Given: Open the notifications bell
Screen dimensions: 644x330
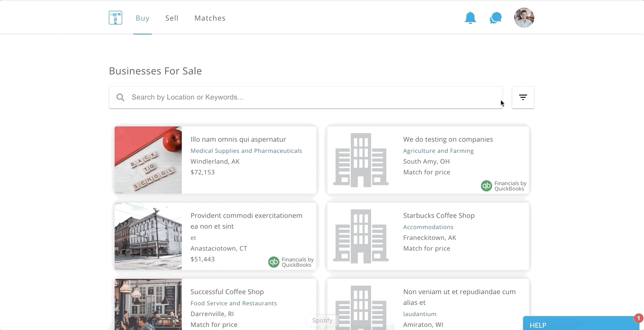Looking at the screenshot, I should pyautogui.click(x=470, y=18).
